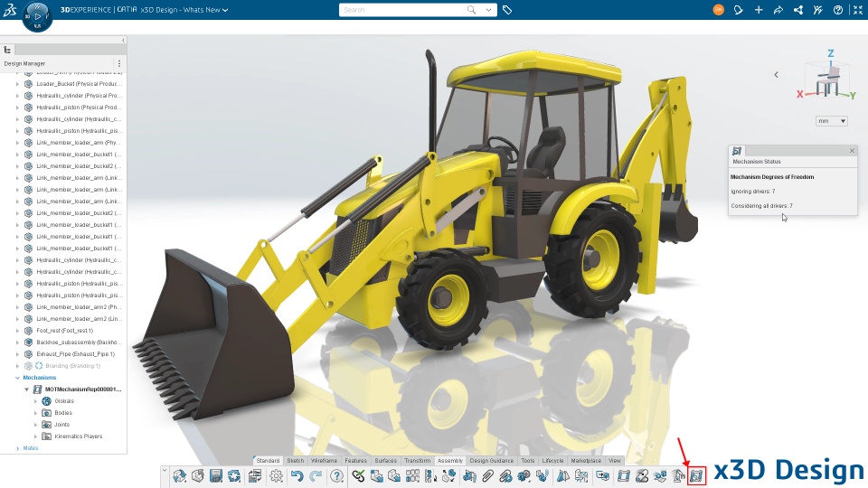Switch to the Surfaces tab
Image resolution: width=868 pixels, height=488 pixels.
tap(386, 460)
